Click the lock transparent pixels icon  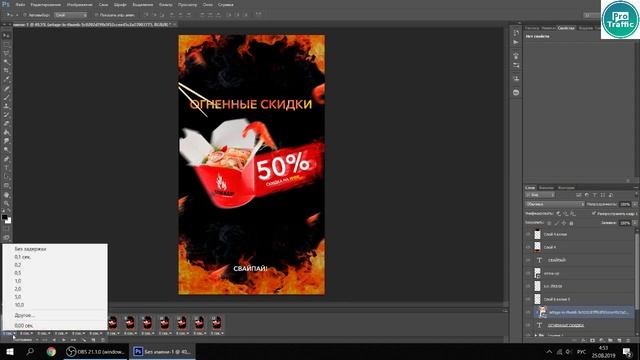point(549,223)
